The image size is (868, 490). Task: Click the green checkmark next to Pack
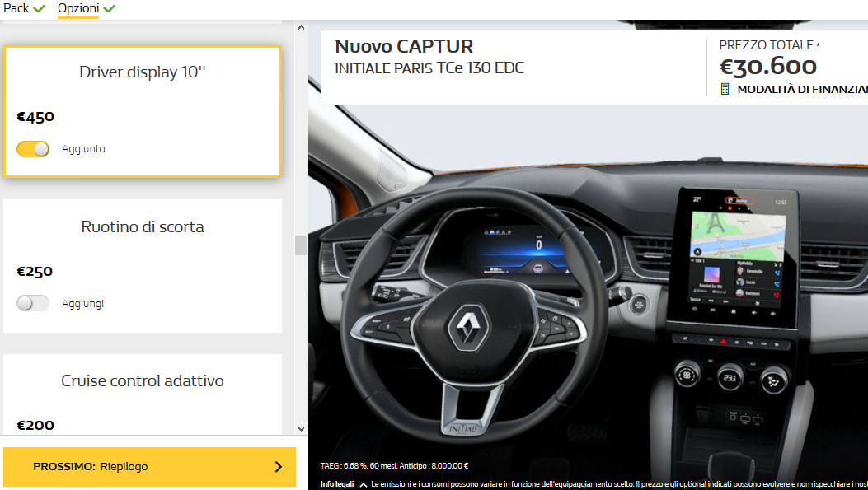(x=40, y=8)
